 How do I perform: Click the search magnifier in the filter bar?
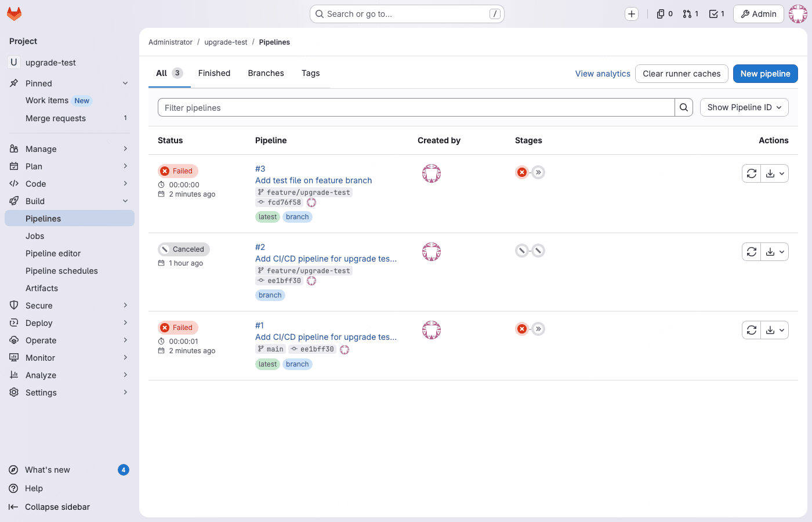pyautogui.click(x=684, y=107)
